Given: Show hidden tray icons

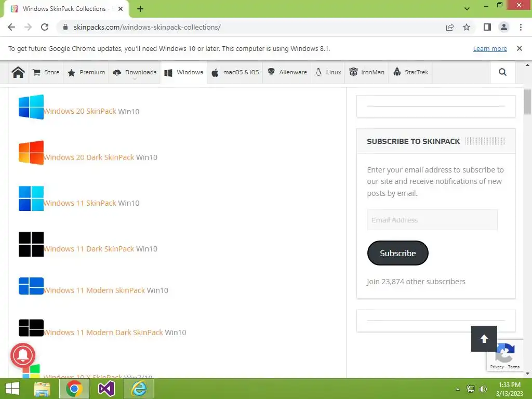Looking at the screenshot, I should tap(458, 389).
